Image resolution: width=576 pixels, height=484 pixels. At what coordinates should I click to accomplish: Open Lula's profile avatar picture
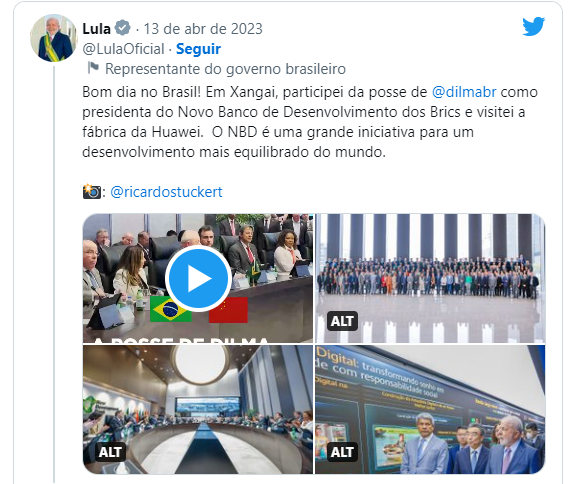point(54,38)
